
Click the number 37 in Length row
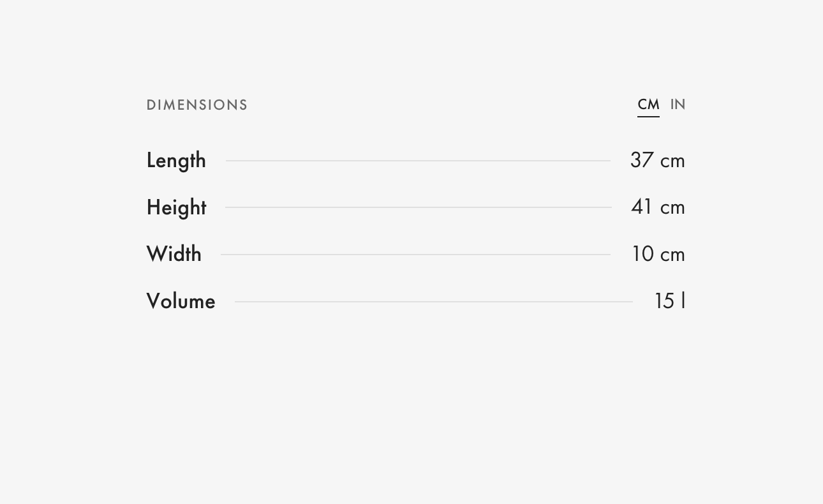click(642, 161)
